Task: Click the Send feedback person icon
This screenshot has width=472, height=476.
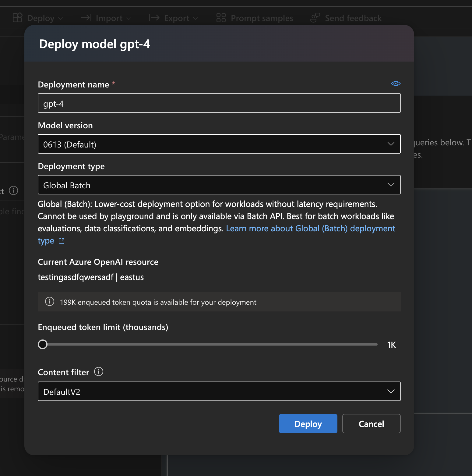Action: (x=315, y=18)
